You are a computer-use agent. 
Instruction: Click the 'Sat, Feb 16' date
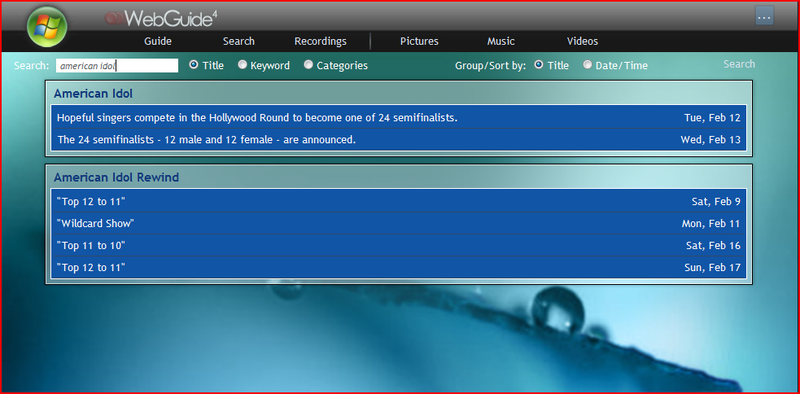coord(713,245)
